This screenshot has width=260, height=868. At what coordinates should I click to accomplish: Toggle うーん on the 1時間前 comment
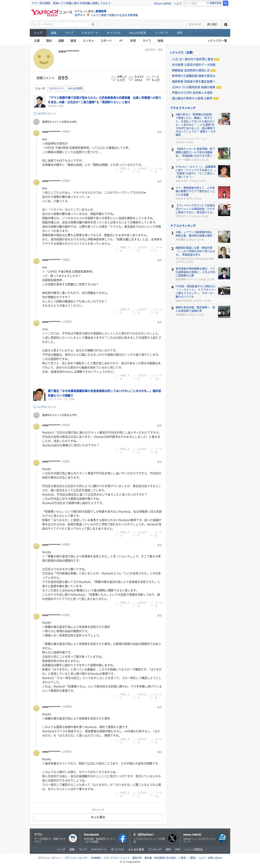click(x=156, y=170)
